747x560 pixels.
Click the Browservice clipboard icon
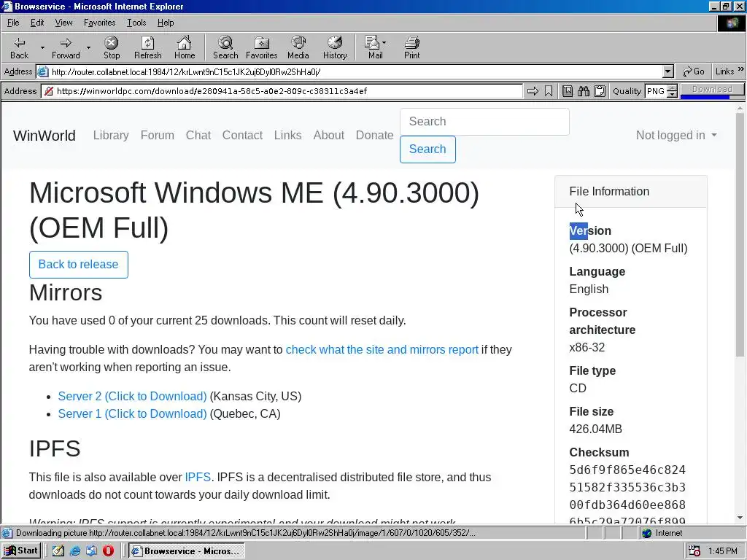[x=600, y=91]
